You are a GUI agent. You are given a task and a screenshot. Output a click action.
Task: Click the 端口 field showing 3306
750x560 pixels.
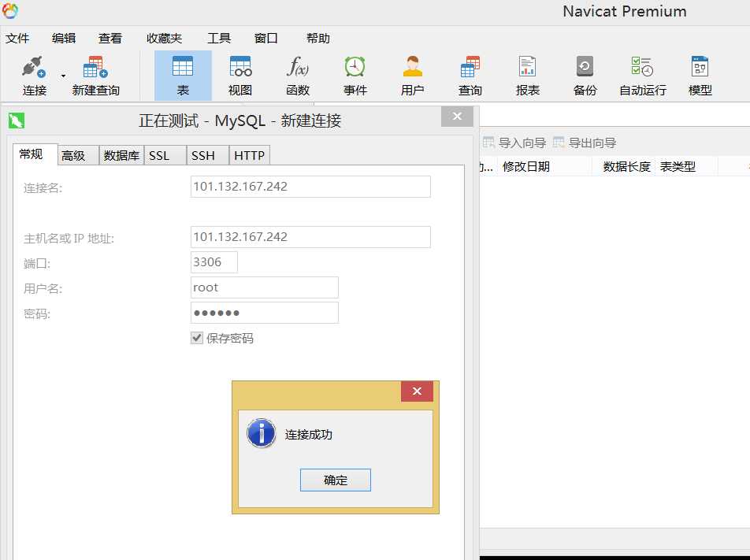point(213,262)
